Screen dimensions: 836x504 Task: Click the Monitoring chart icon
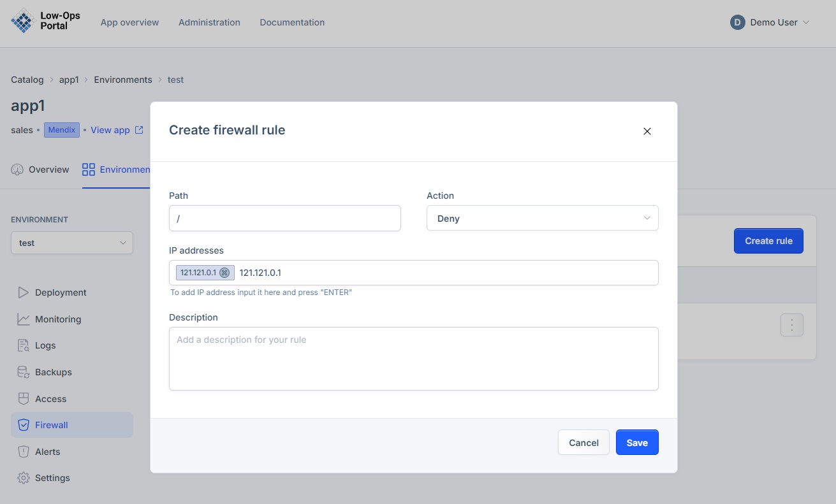coord(24,319)
